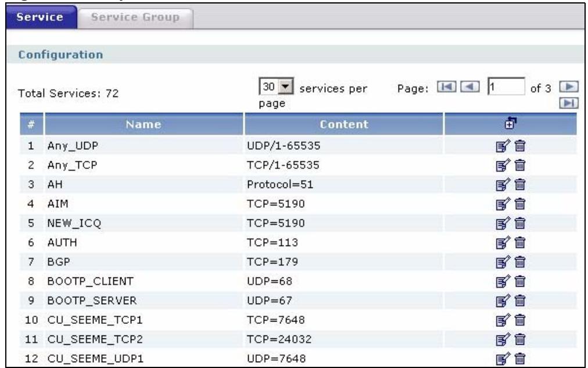Select the CU_SEEME_UDP1 name cell

pos(144,359)
